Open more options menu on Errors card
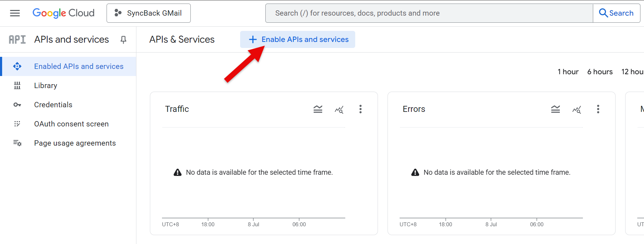The height and width of the screenshot is (244, 644). [x=598, y=109]
